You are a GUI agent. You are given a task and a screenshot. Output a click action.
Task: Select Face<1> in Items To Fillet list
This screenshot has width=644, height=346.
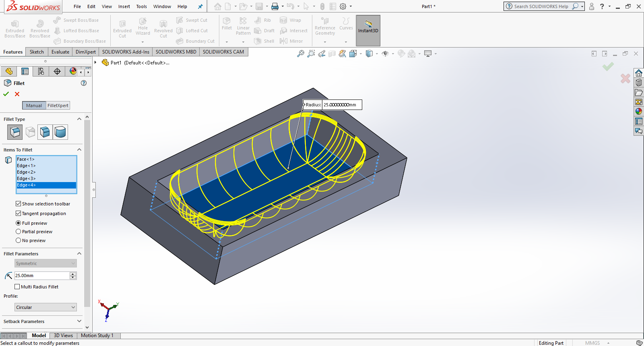46,159
